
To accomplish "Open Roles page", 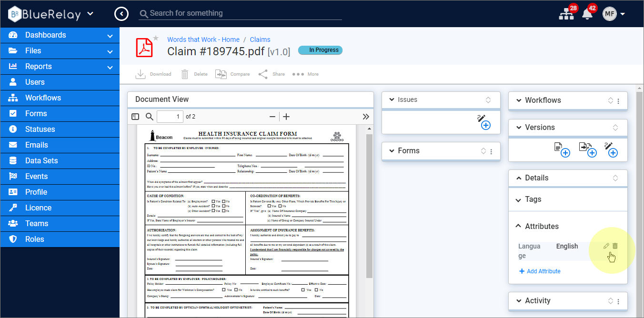I will coord(60,239).
